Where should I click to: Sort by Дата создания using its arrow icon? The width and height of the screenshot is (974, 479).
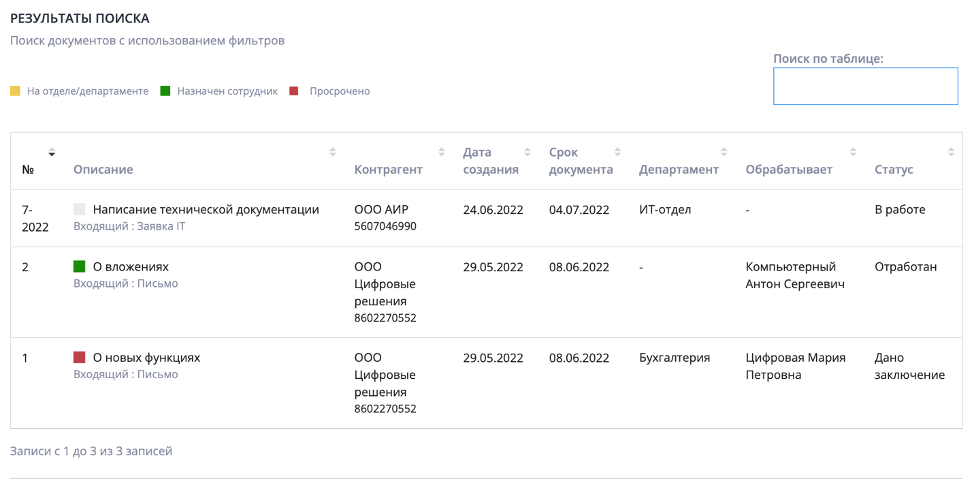528,152
